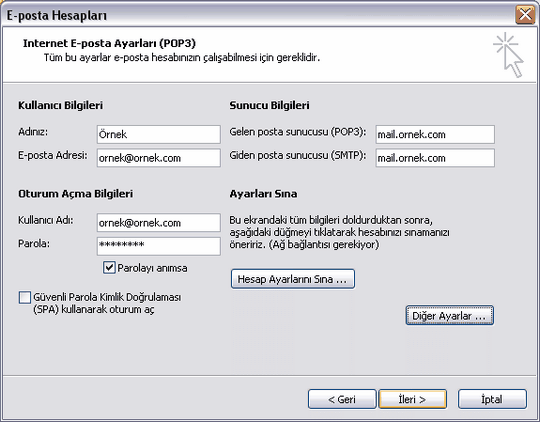Click the Kullanıcı Adı text box
The width and height of the screenshot is (540, 422).
158,223
